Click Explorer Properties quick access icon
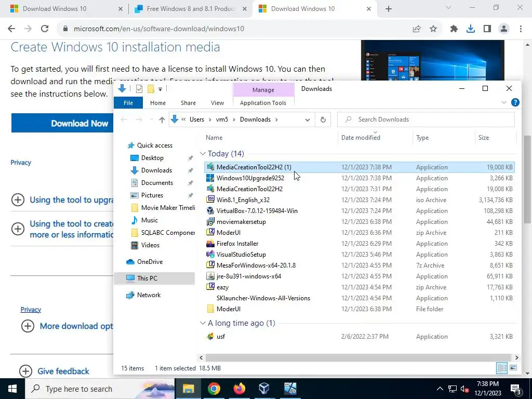532x399 pixels. pos(139,89)
